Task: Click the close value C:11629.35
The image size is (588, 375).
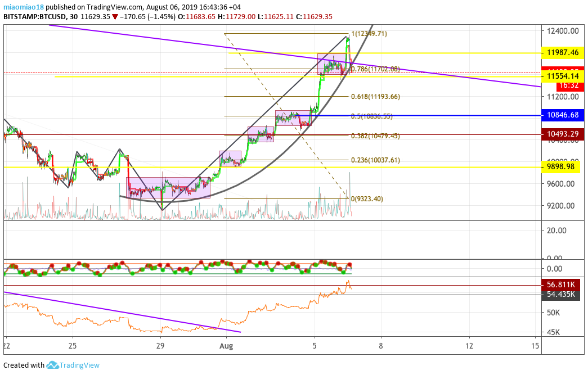Action: point(314,17)
